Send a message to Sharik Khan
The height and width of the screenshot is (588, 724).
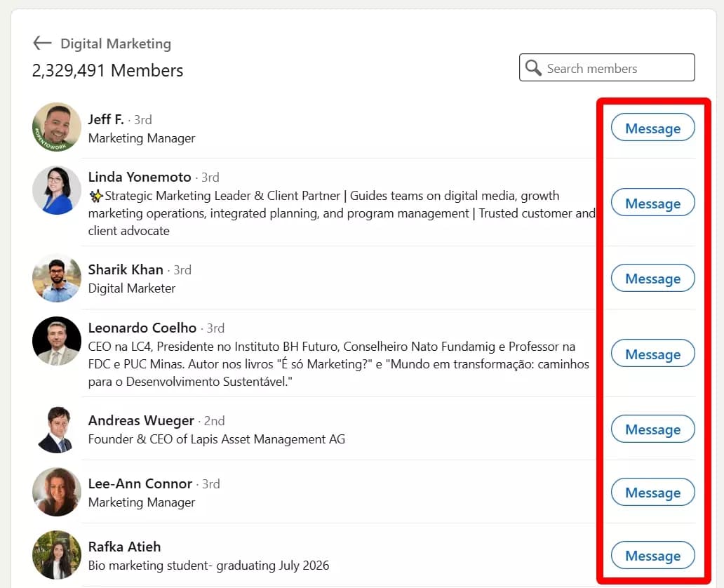652,279
